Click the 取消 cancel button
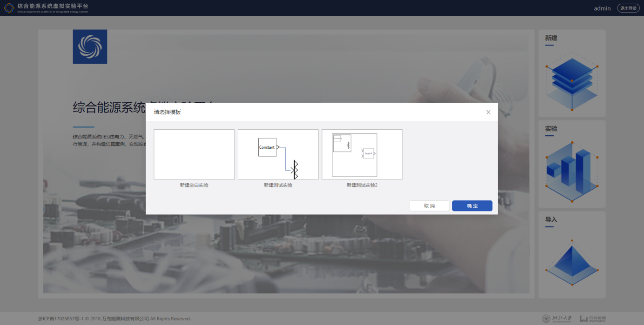This screenshot has height=325, width=644. tap(429, 206)
